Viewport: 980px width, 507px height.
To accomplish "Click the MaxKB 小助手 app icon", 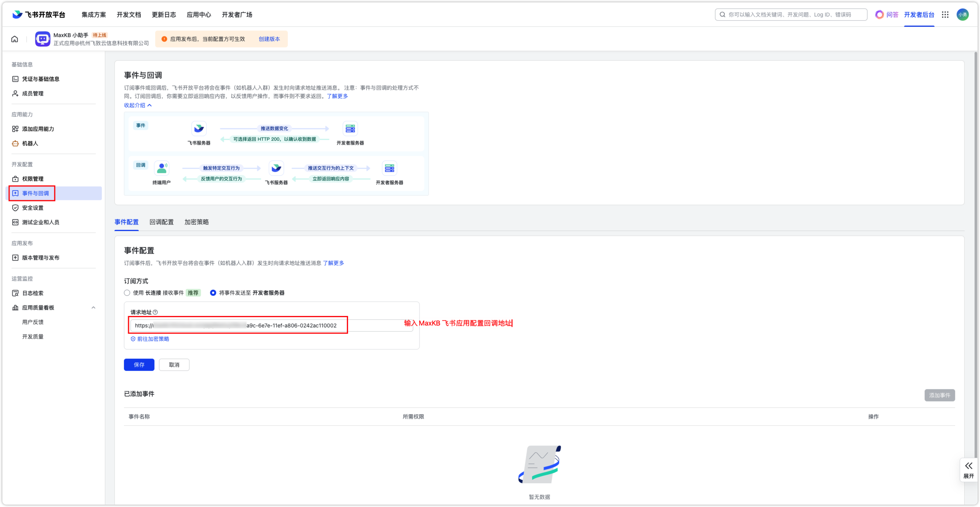I will point(42,39).
